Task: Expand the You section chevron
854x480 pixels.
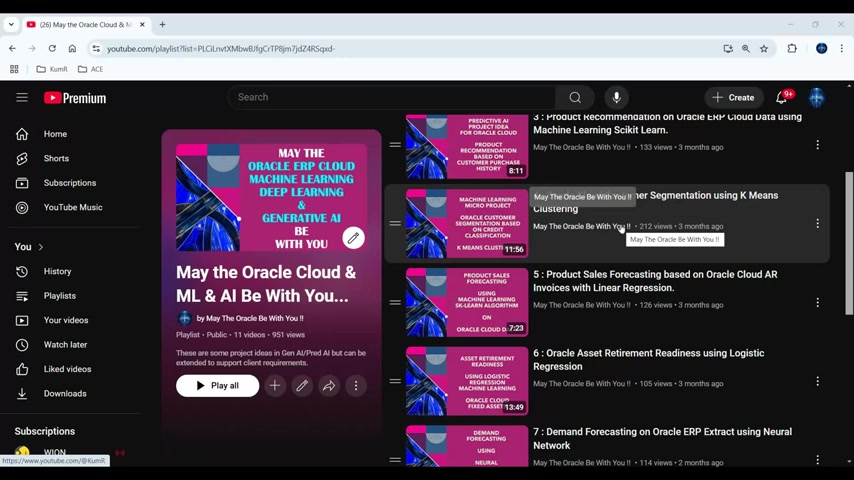Action: pos(41,247)
